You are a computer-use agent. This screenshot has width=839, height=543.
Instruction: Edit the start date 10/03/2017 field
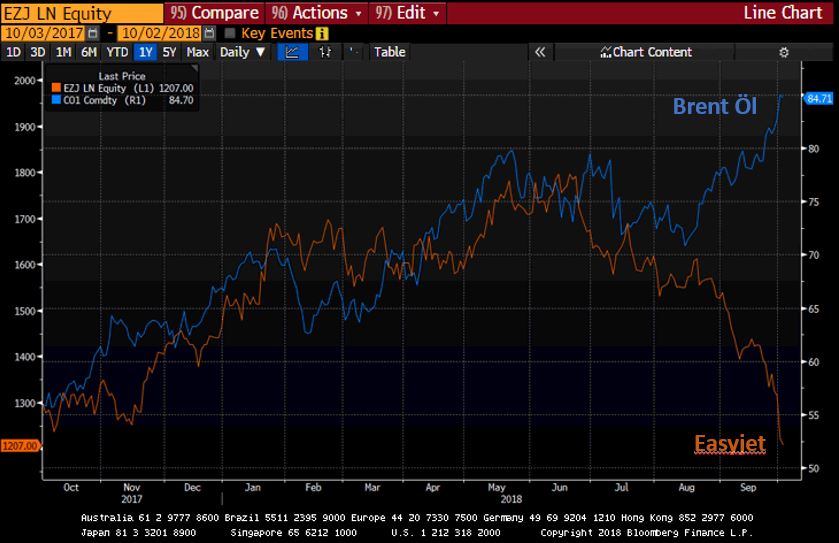44,33
